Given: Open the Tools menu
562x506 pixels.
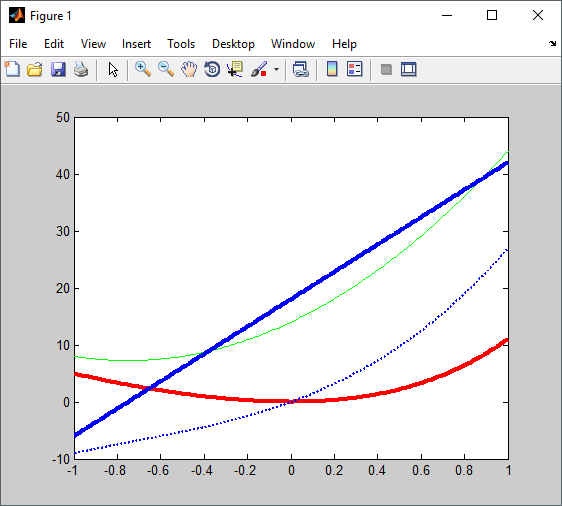Looking at the screenshot, I should 181,44.
